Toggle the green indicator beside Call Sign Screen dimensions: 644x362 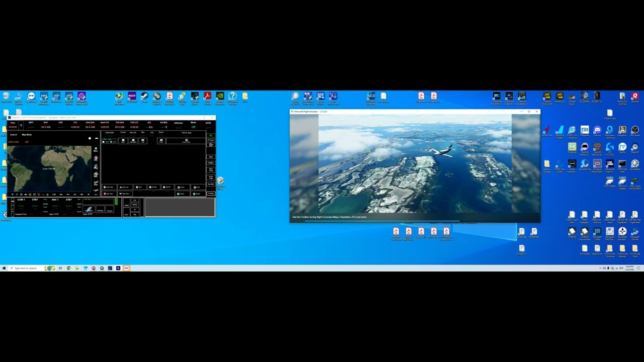point(116,201)
